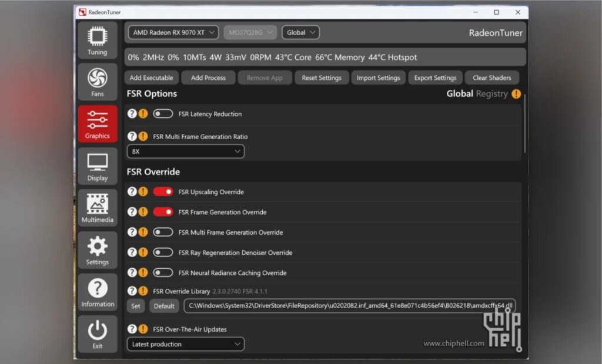Click the FSR Override Library path field
602x364 pixels.
pos(350,306)
